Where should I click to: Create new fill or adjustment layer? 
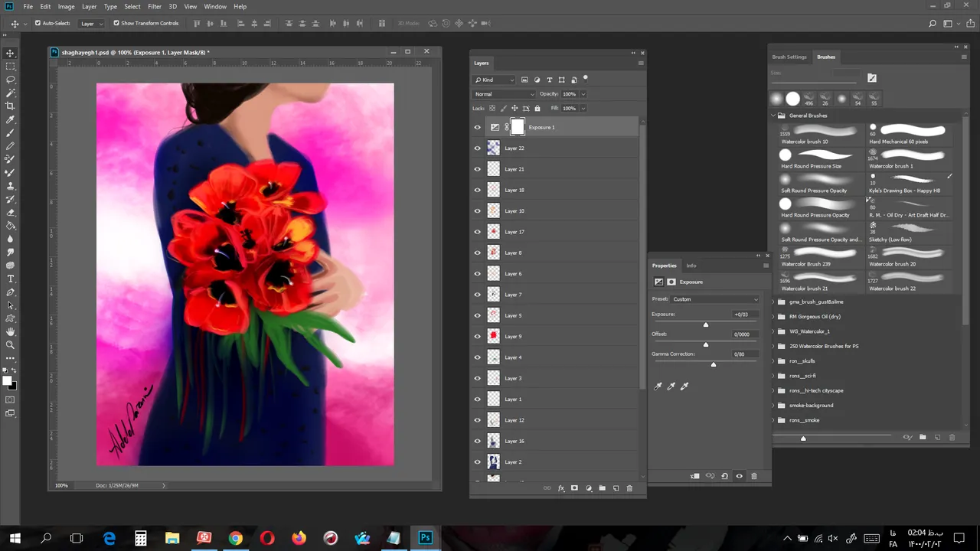point(588,487)
